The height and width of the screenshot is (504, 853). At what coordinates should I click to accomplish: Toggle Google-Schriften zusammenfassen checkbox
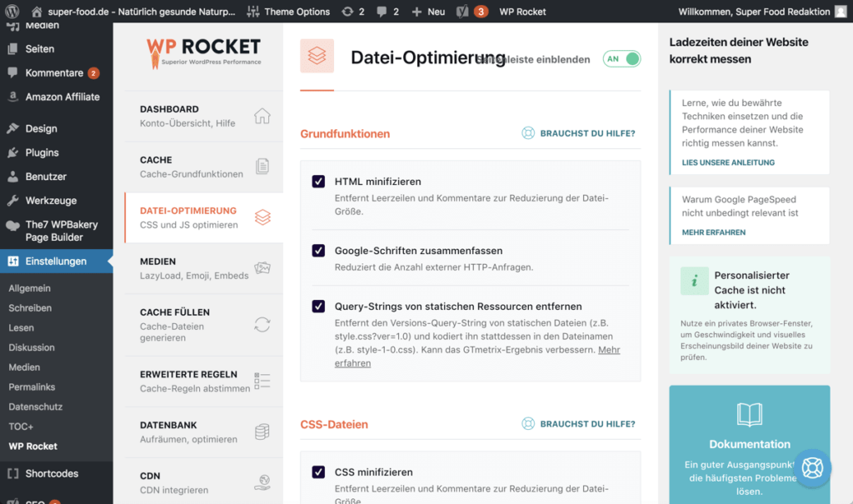(318, 251)
